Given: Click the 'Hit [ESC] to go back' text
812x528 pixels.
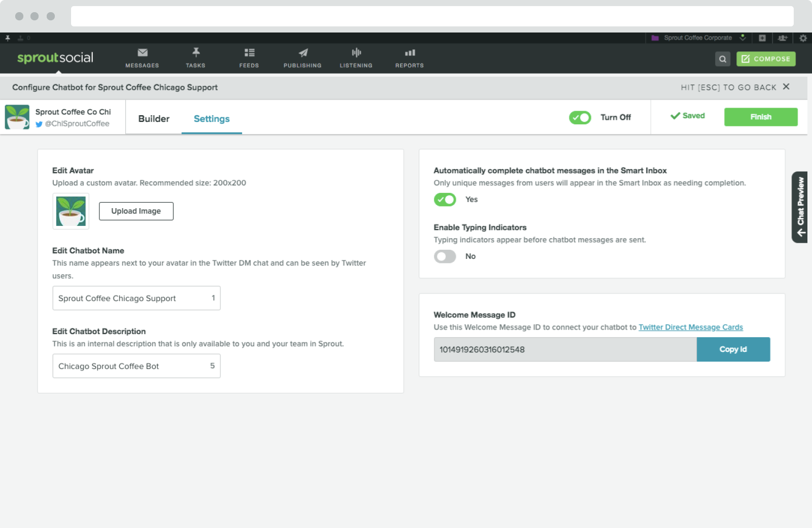Looking at the screenshot, I should [x=729, y=87].
